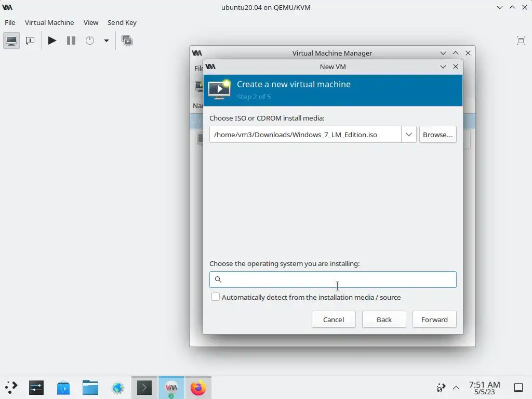Click the ISO install media path field
This screenshot has width=532, height=399.
[305, 135]
